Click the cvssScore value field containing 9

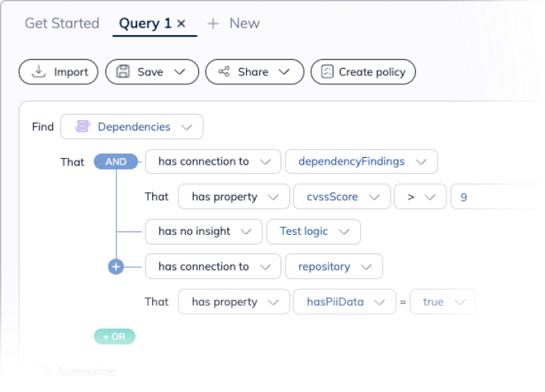point(496,197)
